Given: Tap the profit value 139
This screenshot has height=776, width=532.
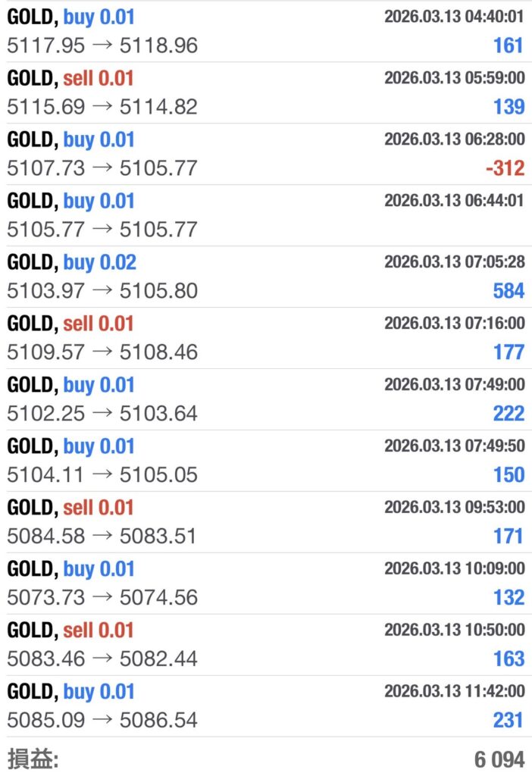Looking at the screenshot, I should tap(509, 107).
